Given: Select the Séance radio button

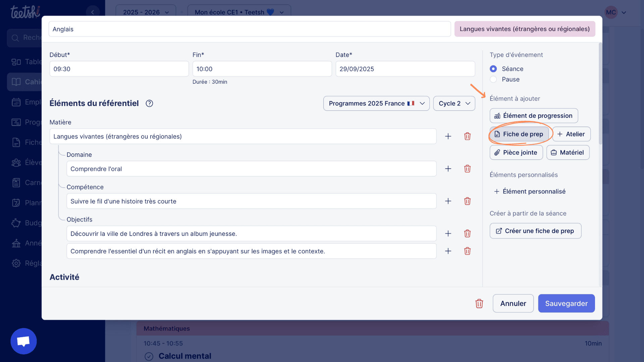Looking at the screenshot, I should 493,69.
